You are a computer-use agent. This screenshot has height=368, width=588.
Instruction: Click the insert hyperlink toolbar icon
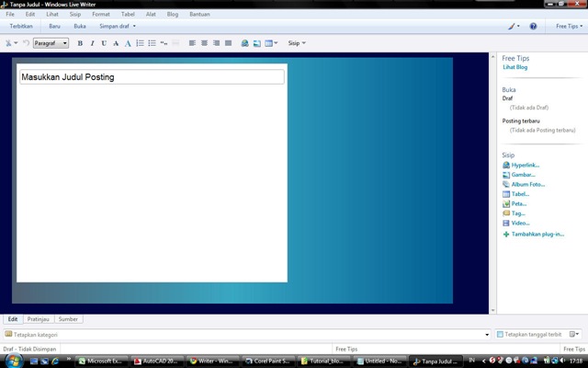(245, 43)
